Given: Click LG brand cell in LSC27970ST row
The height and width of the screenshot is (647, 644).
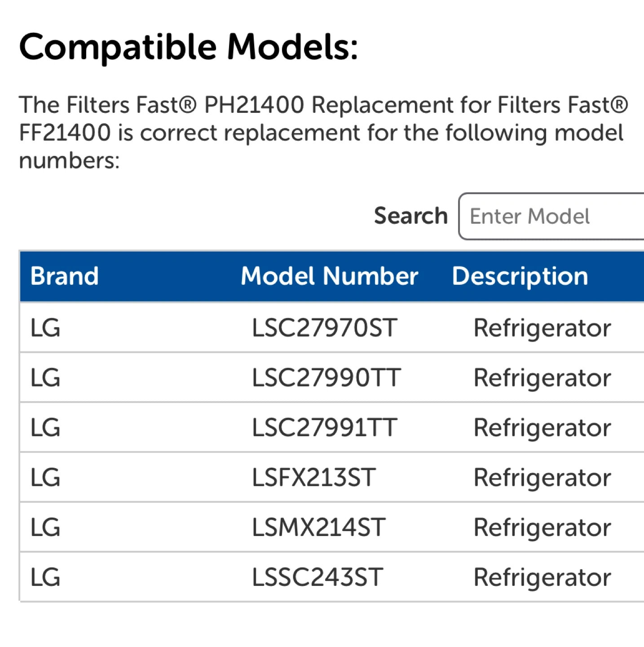Looking at the screenshot, I should (45, 328).
